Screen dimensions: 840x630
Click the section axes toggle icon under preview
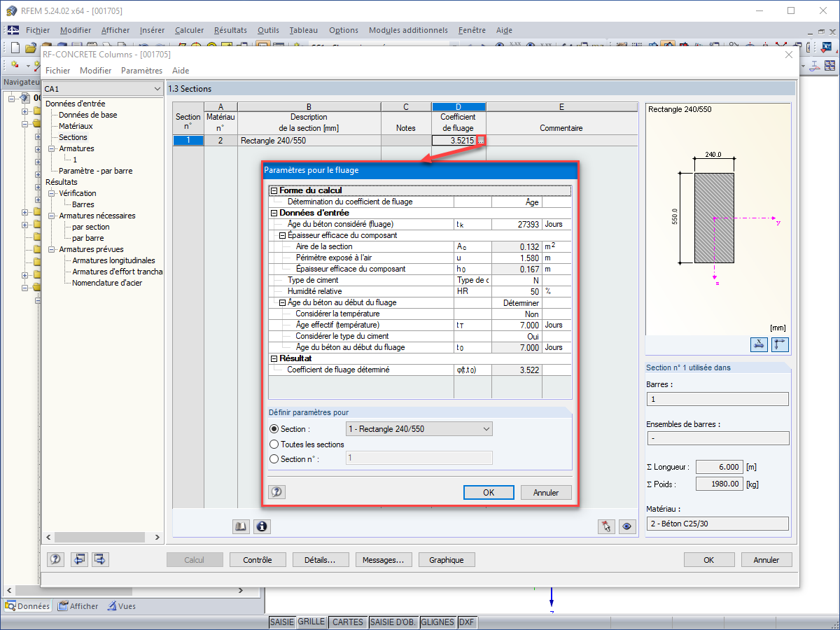click(x=780, y=344)
